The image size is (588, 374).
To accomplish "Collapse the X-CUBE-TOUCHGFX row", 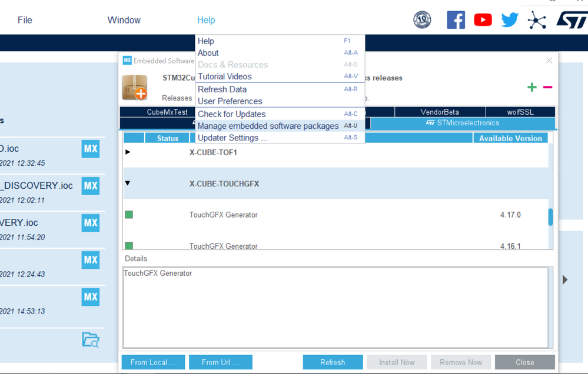I will (x=128, y=183).
